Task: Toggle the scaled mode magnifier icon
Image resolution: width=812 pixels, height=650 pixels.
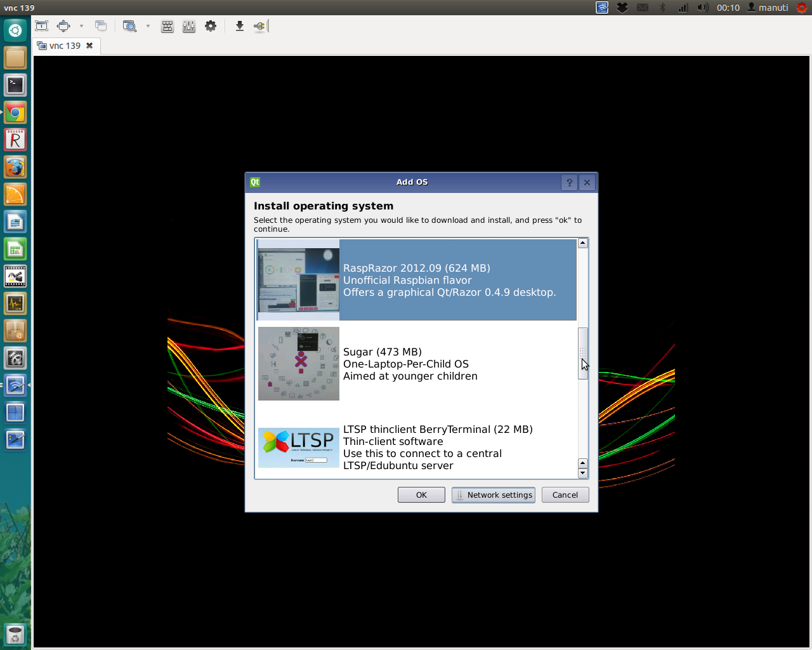Action: pyautogui.click(x=130, y=26)
